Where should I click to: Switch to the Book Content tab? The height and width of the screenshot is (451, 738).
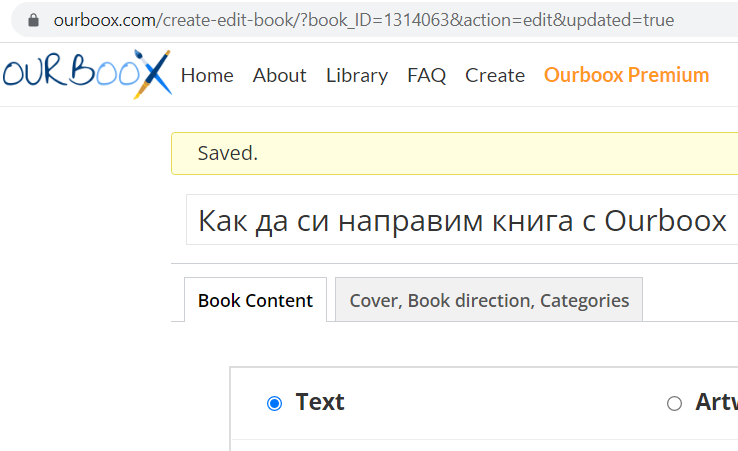tap(255, 300)
